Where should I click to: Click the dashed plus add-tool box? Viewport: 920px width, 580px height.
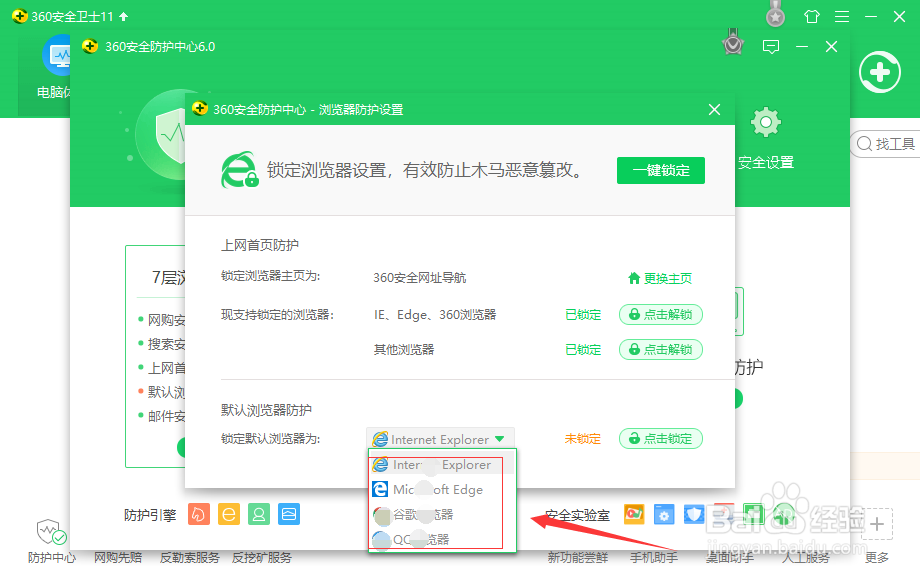coord(877,524)
